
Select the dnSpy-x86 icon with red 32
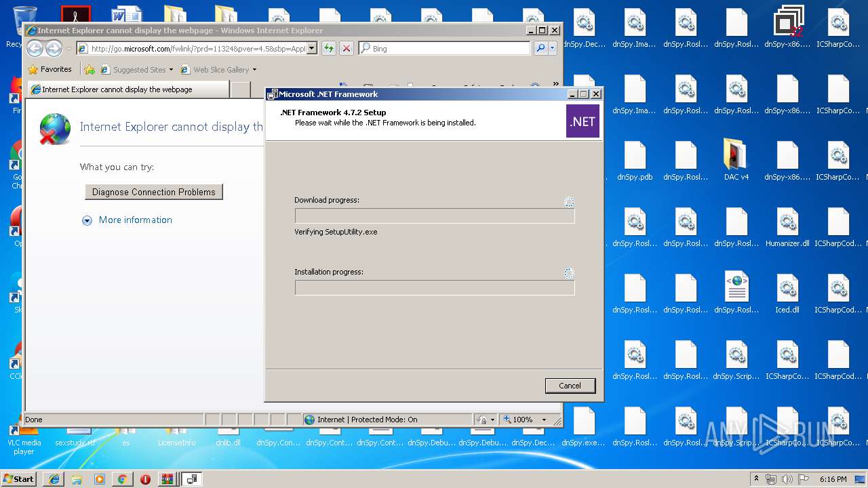(787, 27)
